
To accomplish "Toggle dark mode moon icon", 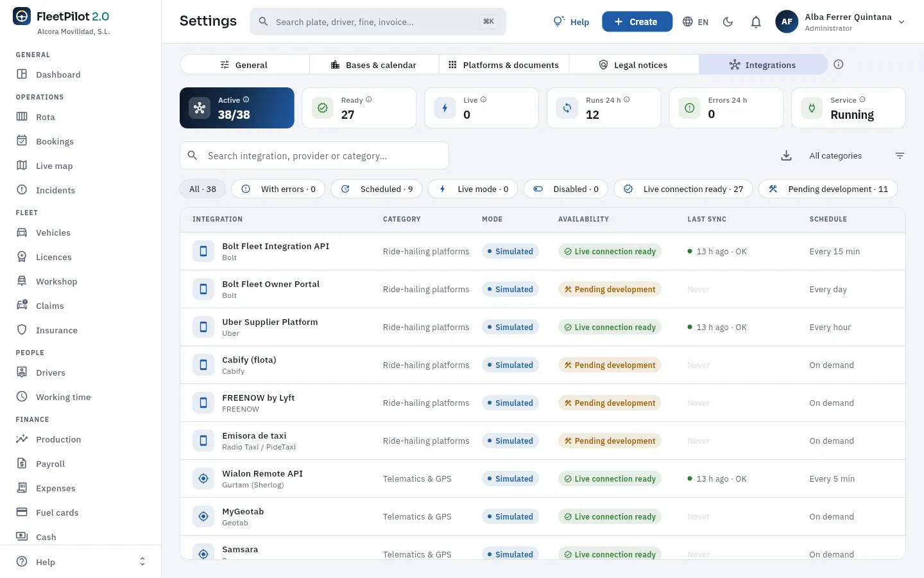I will tap(728, 22).
